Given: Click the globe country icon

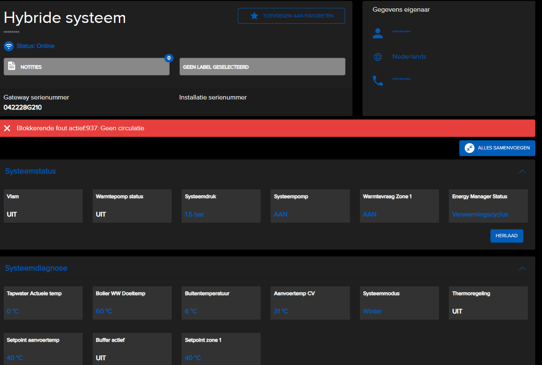Looking at the screenshot, I should [x=378, y=57].
